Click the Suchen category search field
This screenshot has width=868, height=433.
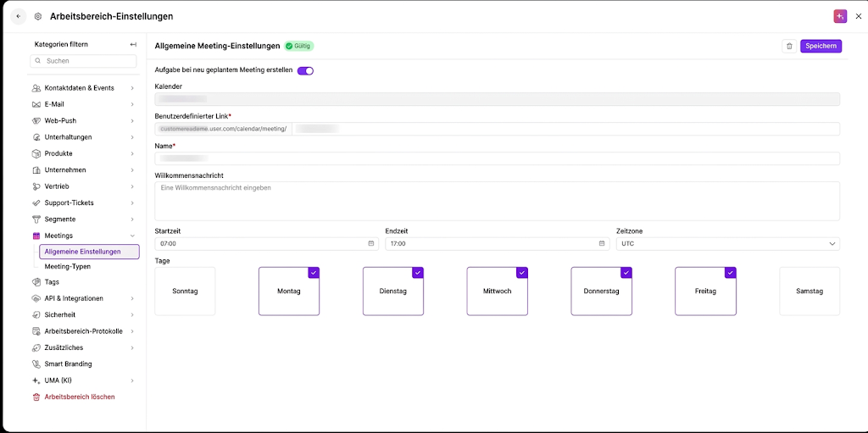point(83,61)
